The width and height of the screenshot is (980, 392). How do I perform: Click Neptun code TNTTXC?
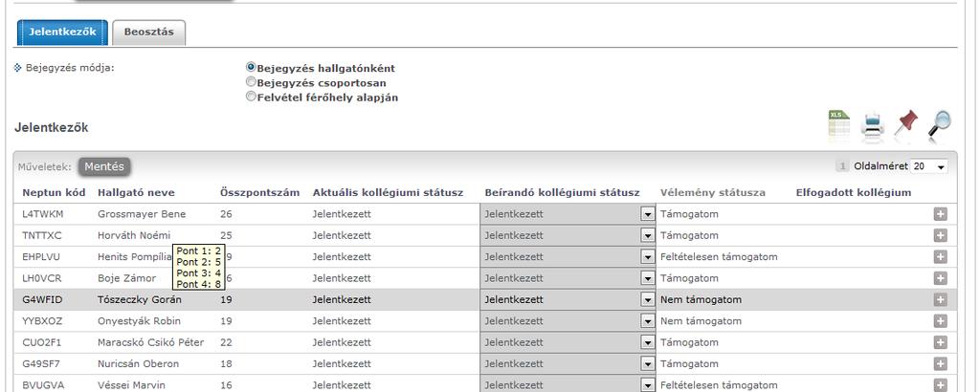pos(42,235)
